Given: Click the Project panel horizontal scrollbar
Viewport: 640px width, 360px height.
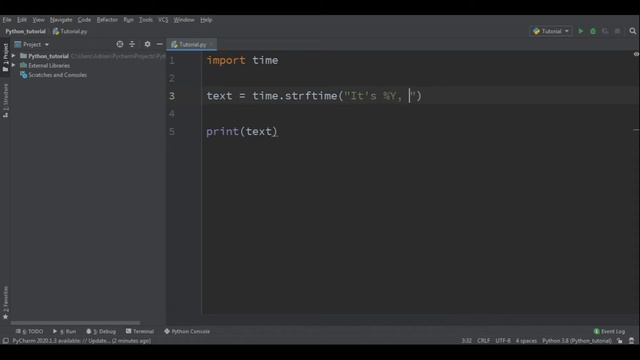Looking at the screenshot, I should [x=76, y=322].
